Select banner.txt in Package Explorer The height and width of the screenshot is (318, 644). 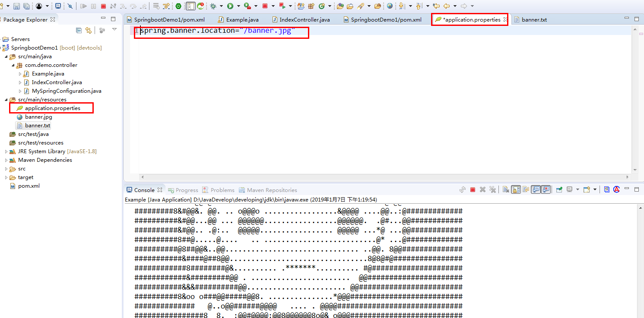click(x=37, y=126)
